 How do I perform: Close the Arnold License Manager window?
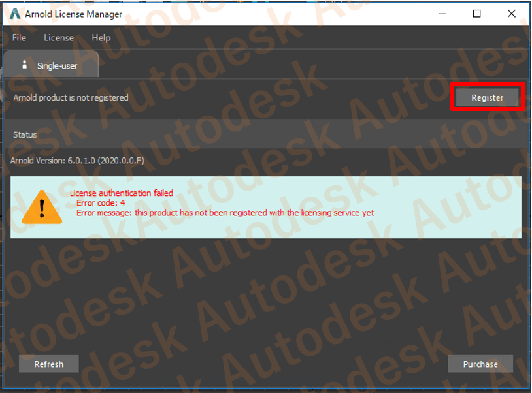pos(511,14)
